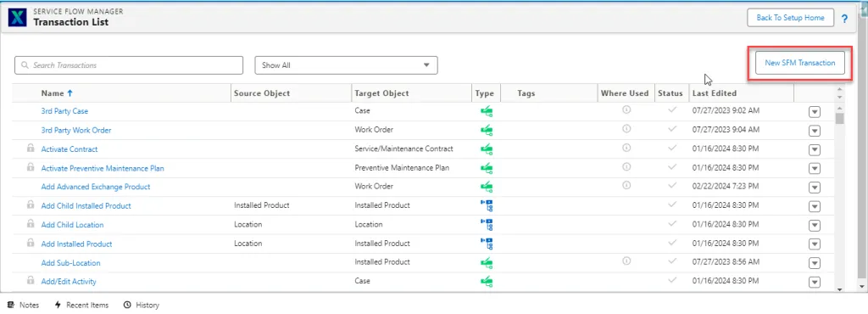Click lock icon beside Add/Edit Activity
The image size is (868, 314).
click(31, 280)
